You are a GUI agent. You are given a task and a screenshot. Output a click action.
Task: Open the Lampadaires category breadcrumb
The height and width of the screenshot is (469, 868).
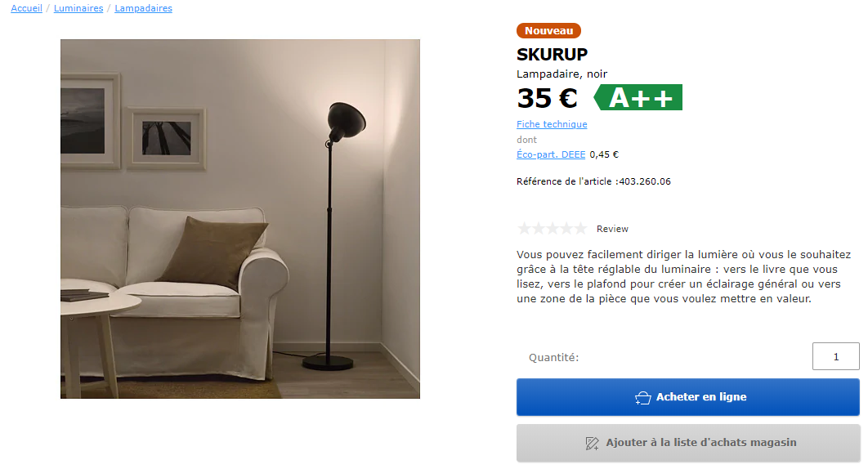143,8
